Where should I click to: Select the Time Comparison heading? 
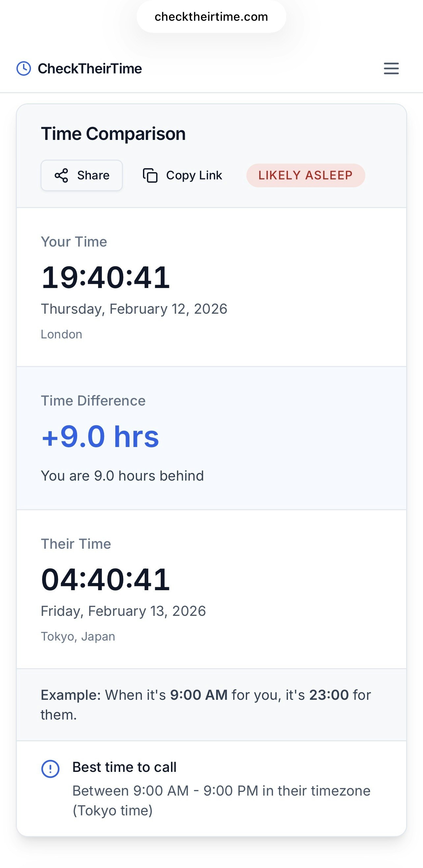click(113, 133)
